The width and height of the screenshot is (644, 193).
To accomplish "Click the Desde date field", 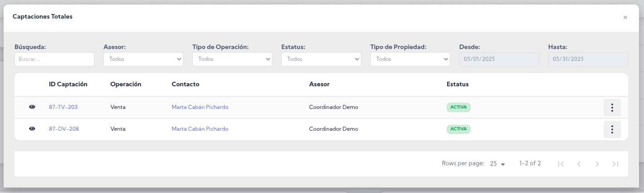I will coord(499,59).
